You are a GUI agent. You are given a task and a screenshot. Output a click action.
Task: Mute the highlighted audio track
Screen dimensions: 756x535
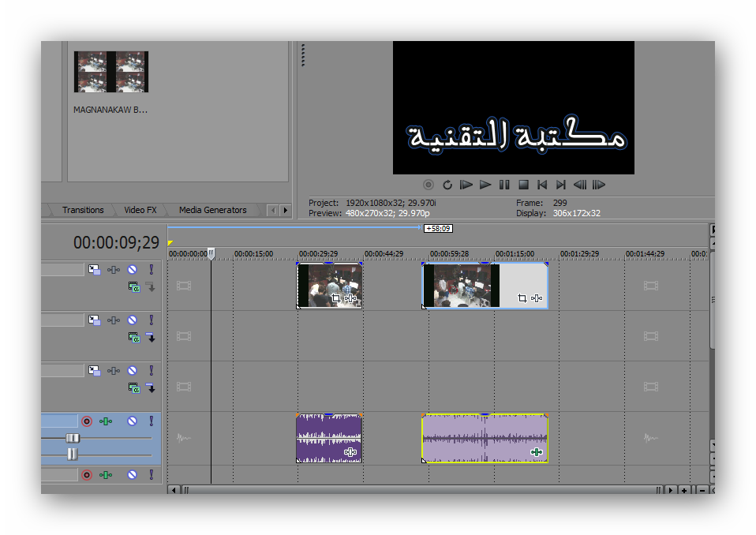132,421
